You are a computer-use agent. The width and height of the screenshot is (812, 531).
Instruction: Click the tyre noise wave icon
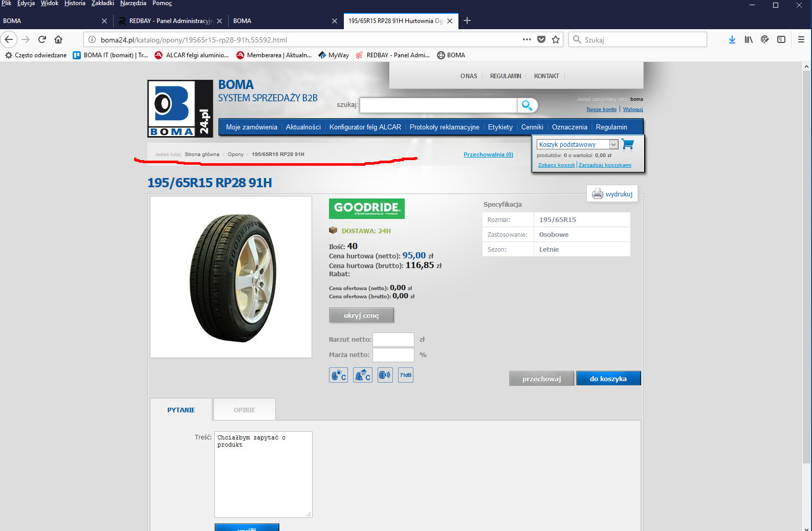385,375
